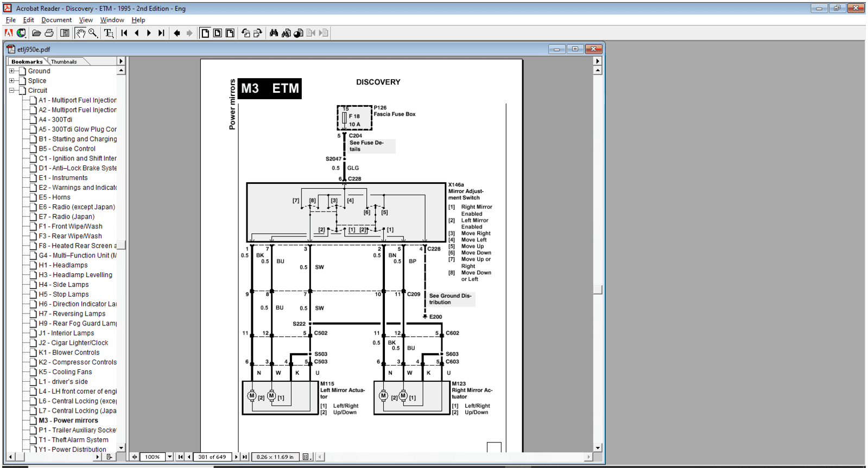The image size is (868, 468).
Task: Open bookmark B5 - Cruise Control
Action: [67, 149]
